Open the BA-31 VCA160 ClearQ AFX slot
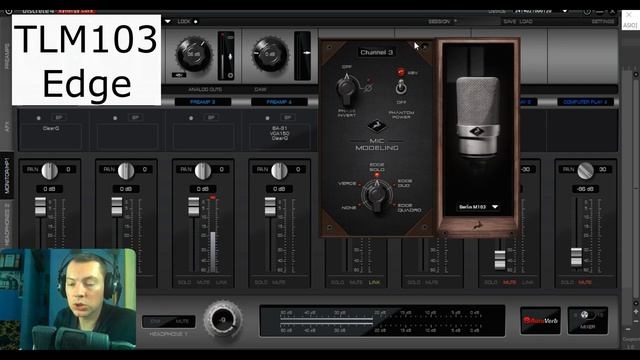 280,136
